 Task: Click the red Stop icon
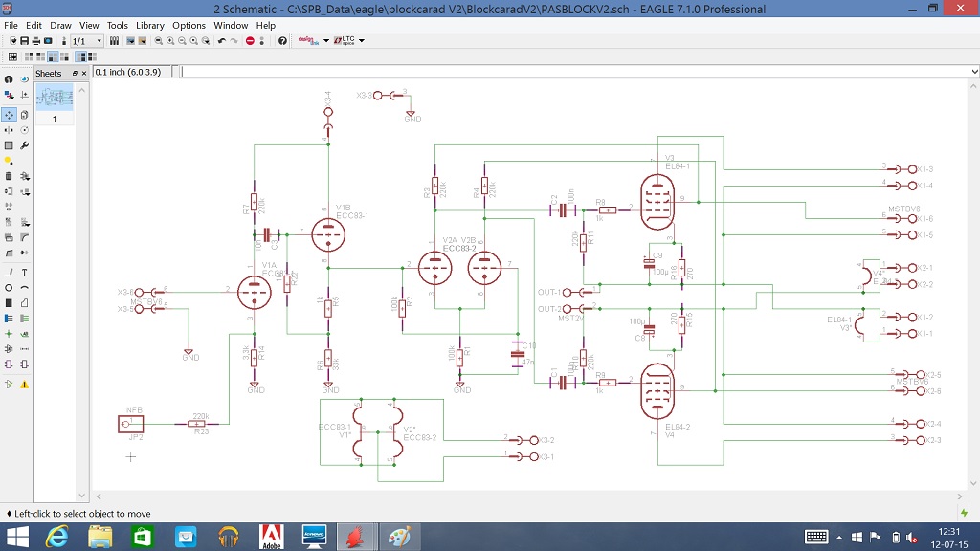(250, 41)
